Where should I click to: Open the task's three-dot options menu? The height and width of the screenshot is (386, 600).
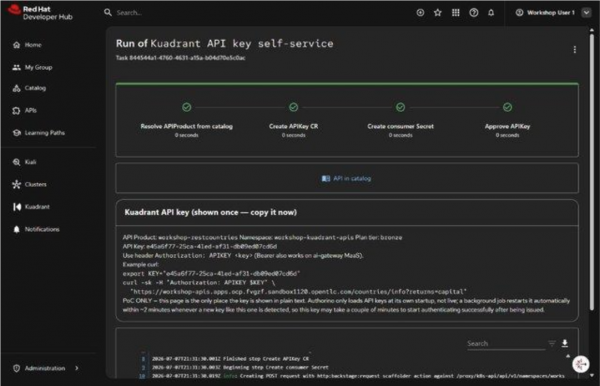[574, 50]
